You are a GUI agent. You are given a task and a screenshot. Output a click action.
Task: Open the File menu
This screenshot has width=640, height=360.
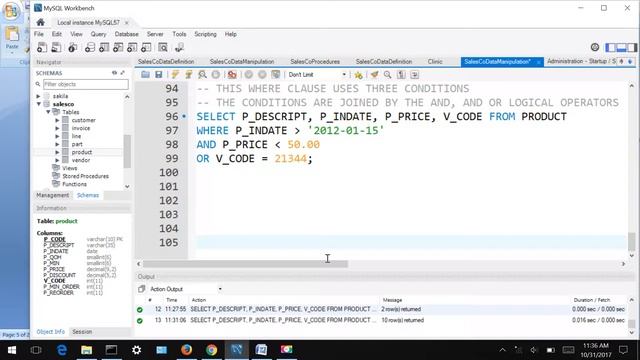tap(39, 34)
